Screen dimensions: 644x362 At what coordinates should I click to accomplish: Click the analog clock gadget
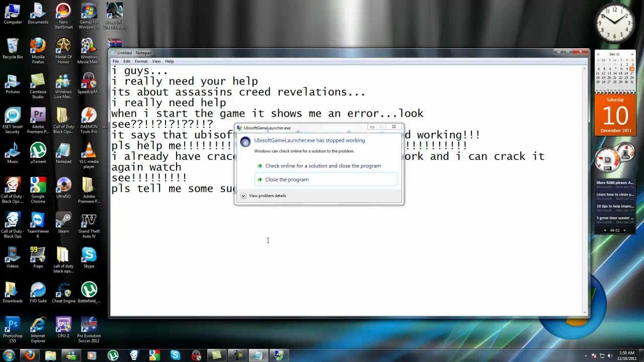(x=615, y=24)
